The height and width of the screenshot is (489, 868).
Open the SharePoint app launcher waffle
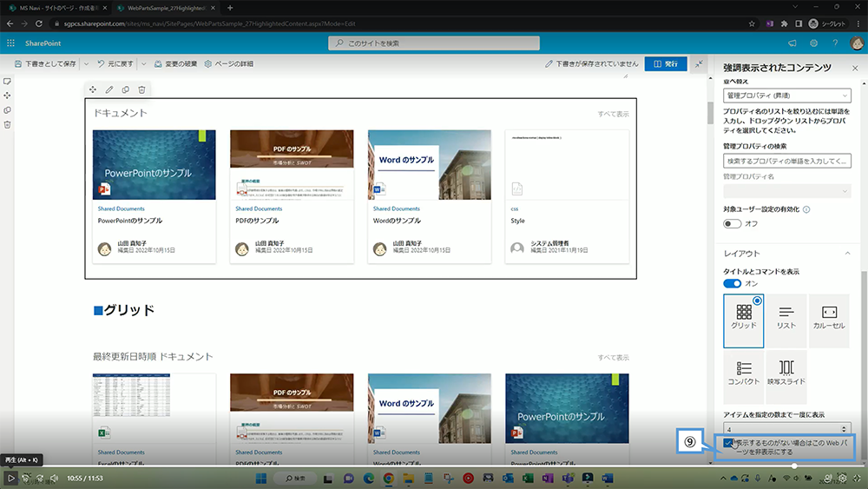pyautogui.click(x=10, y=43)
